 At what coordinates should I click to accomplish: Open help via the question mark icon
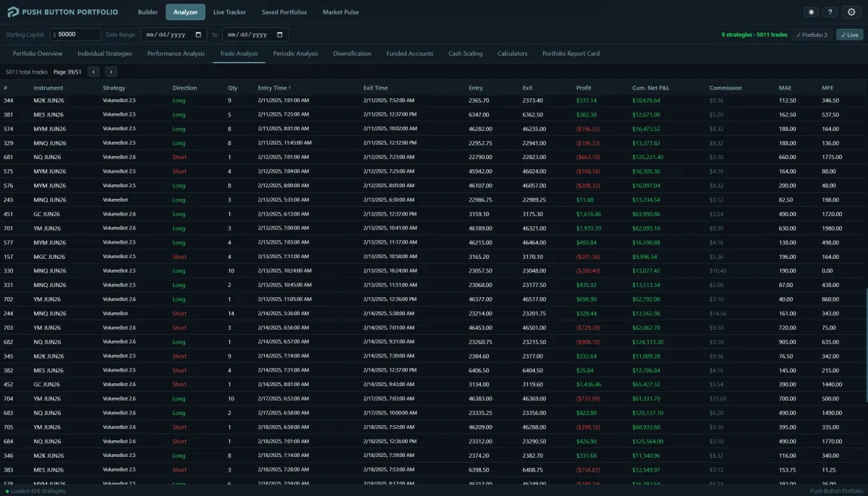830,12
